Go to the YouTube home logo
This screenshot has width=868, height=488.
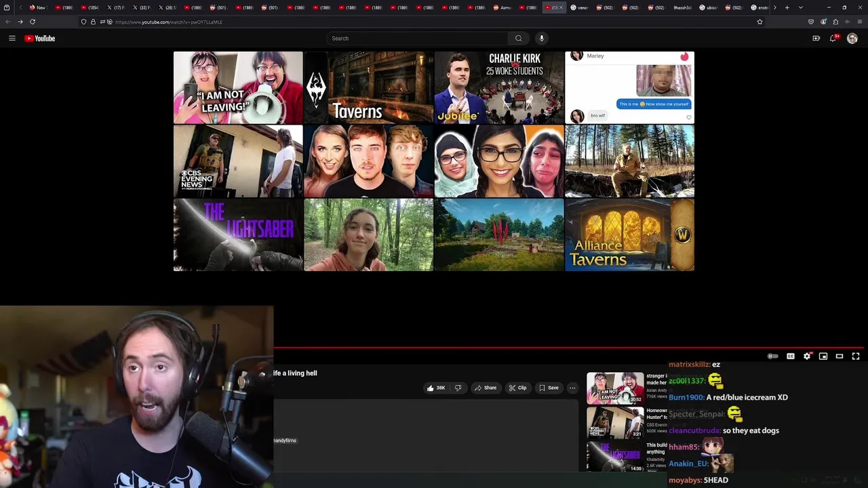coord(40,39)
